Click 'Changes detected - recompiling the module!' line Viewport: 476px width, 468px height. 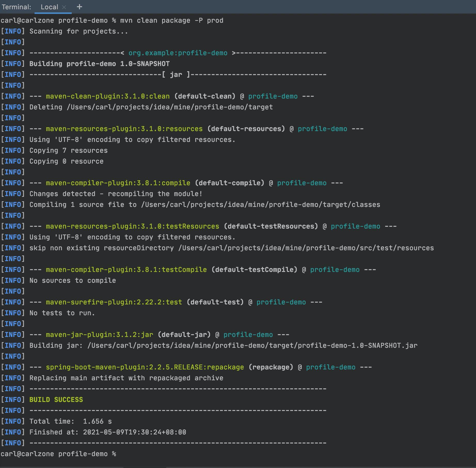(x=116, y=194)
